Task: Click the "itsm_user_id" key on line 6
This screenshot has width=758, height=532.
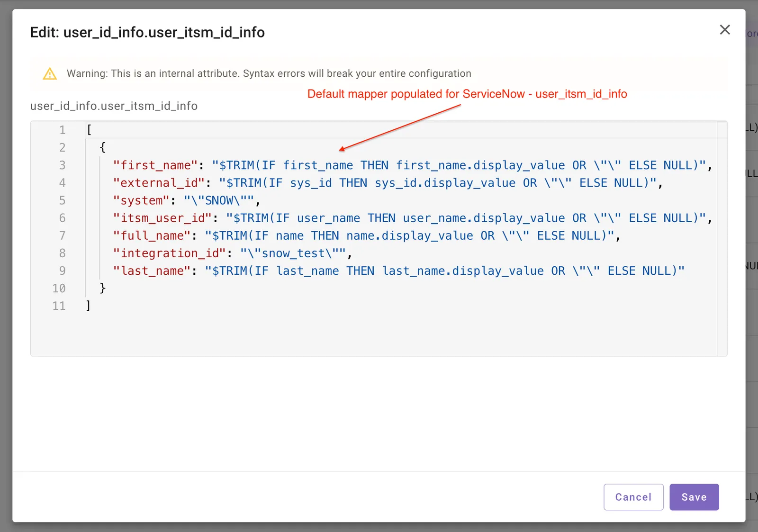Action: pyautogui.click(x=162, y=218)
